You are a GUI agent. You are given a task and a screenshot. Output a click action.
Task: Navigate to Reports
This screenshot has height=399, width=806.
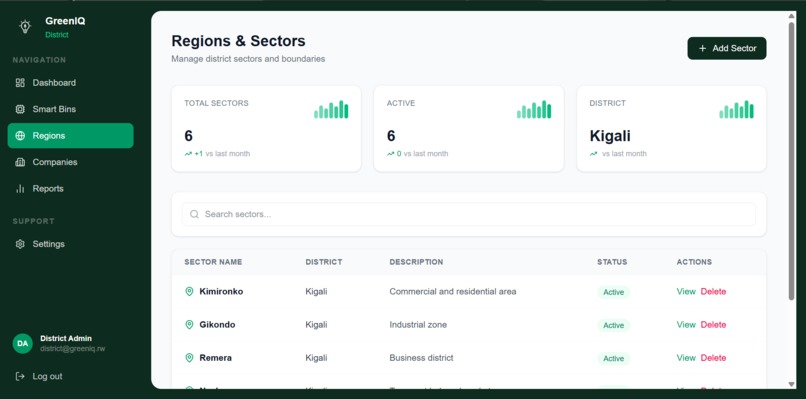tap(70, 189)
